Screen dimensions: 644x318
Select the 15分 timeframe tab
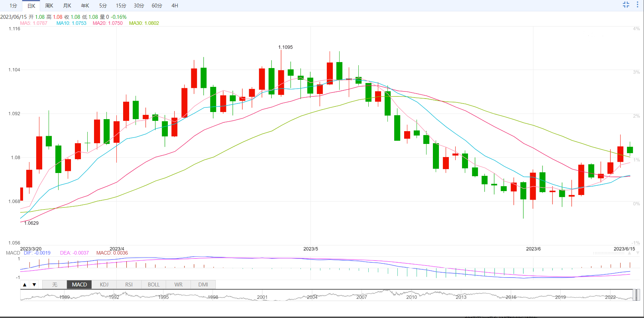point(121,6)
